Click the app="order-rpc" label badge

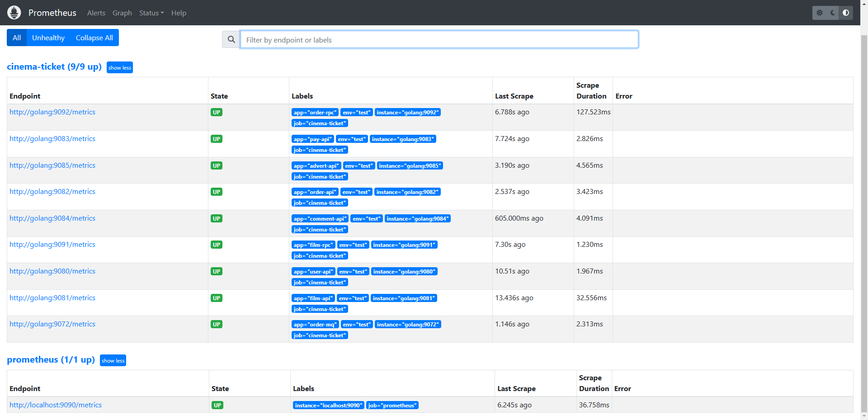pyautogui.click(x=315, y=113)
